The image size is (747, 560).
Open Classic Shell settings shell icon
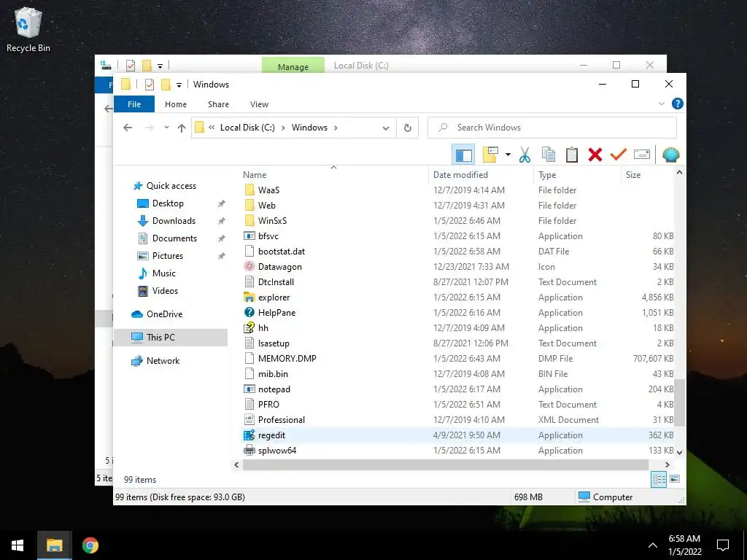[671, 155]
